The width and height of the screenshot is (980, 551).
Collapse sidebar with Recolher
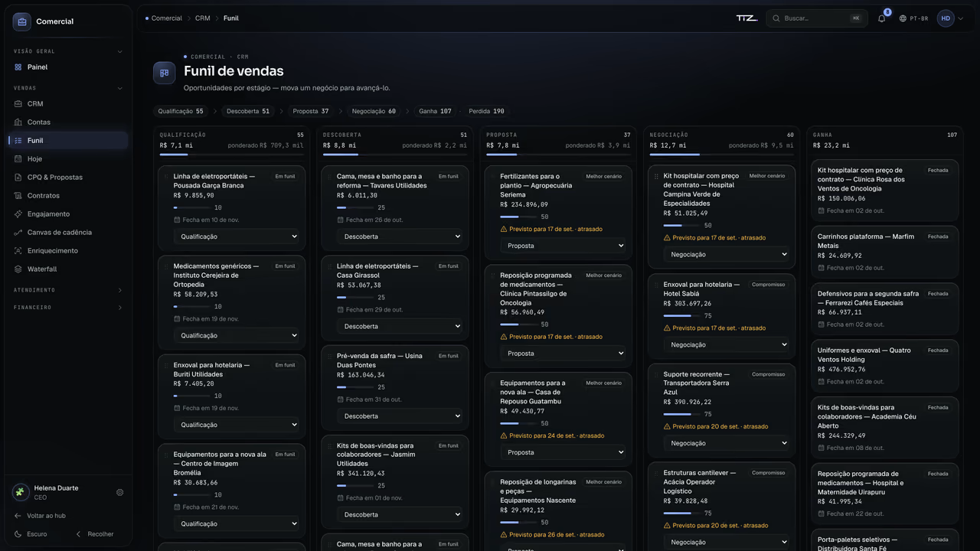tap(95, 534)
